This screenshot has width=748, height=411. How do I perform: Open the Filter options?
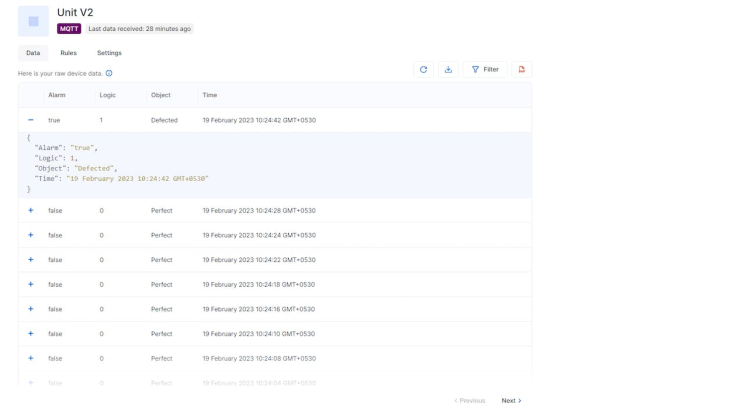(485, 70)
